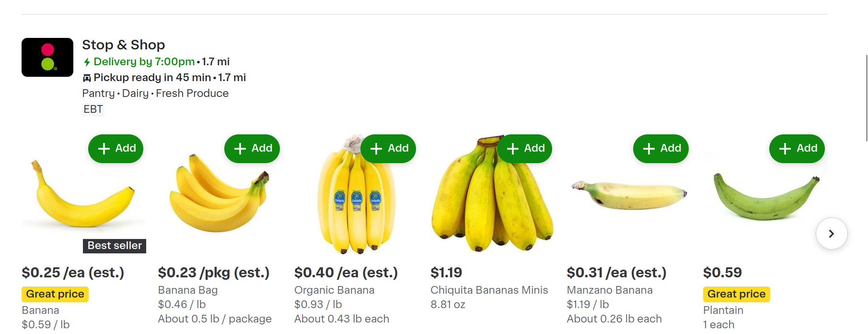The width and height of the screenshot is (868, 334).
Task: View the Manzano Banana product photo
Action: pos(629,194)
